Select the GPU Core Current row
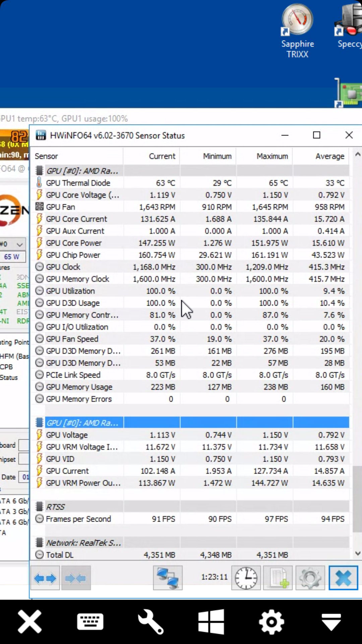 click(x=190, y=219)
